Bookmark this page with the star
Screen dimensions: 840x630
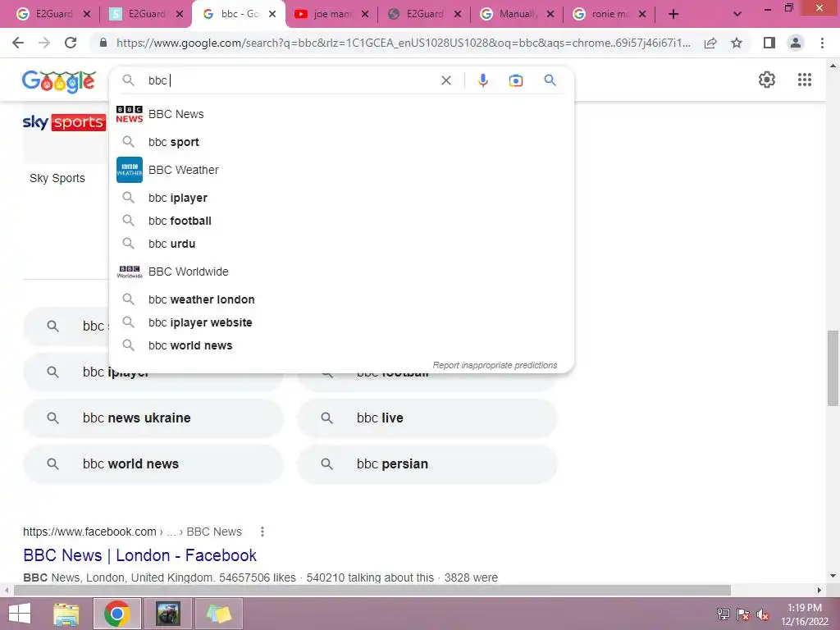[x=737, y=43]
